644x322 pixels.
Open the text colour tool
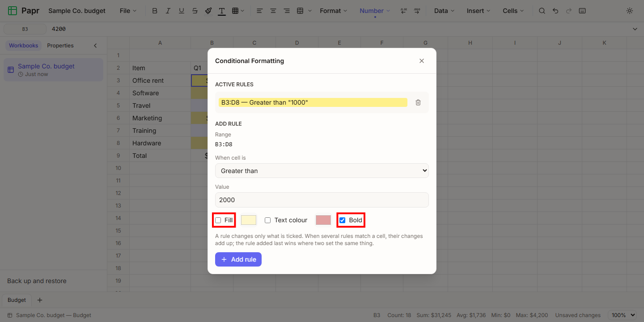coord(222,11)
